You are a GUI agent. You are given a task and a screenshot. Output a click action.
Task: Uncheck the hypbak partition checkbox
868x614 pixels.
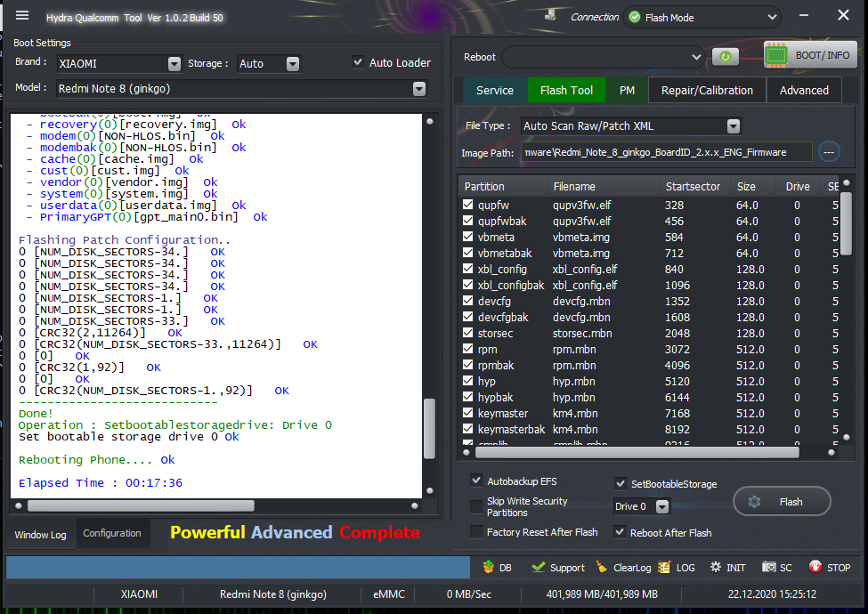click(467, 397)
